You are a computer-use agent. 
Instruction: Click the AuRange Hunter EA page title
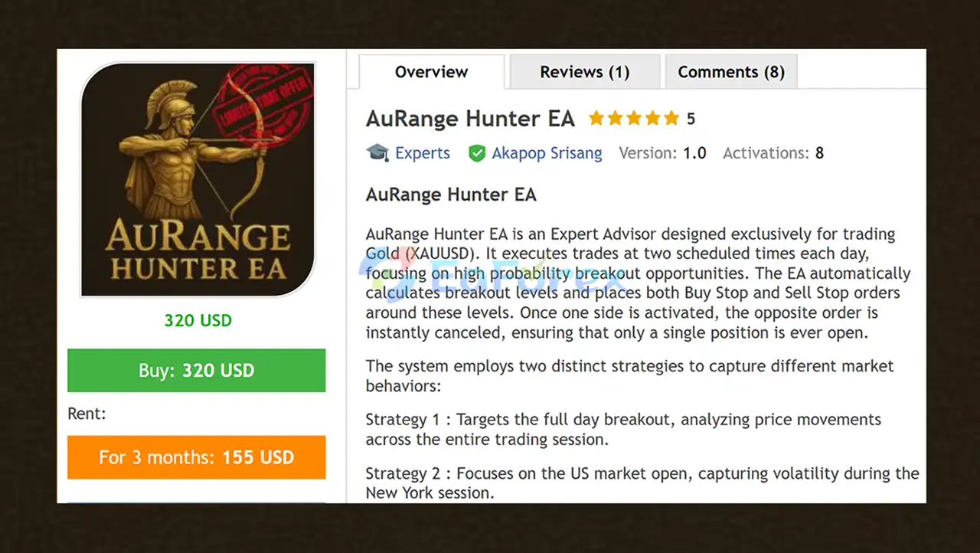[x=470, y=119]
